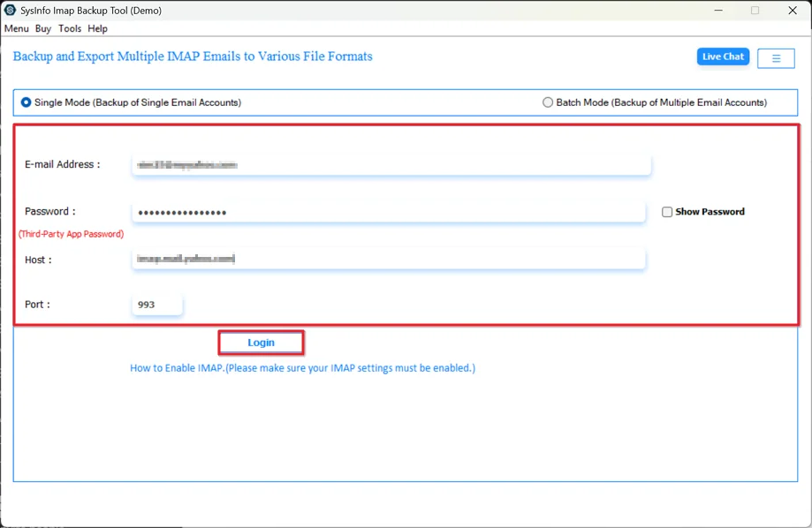
Task: Open the Tools menu
Action: [70, 28]
